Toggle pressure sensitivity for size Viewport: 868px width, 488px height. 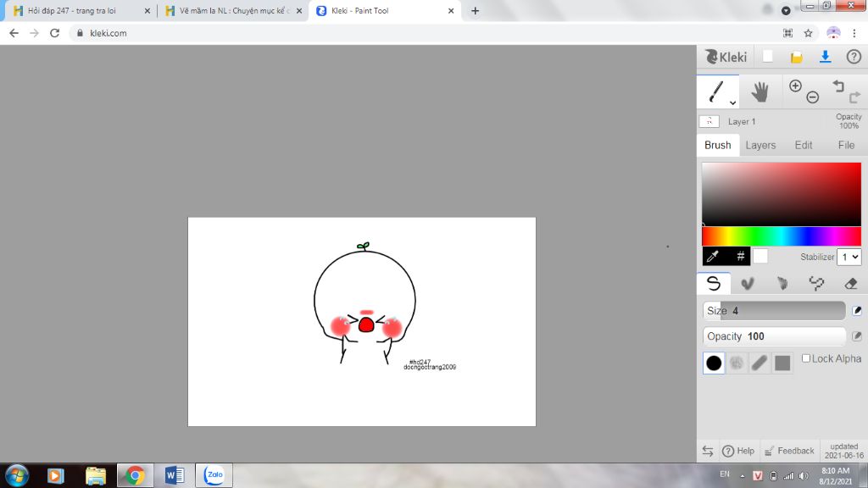857,310
